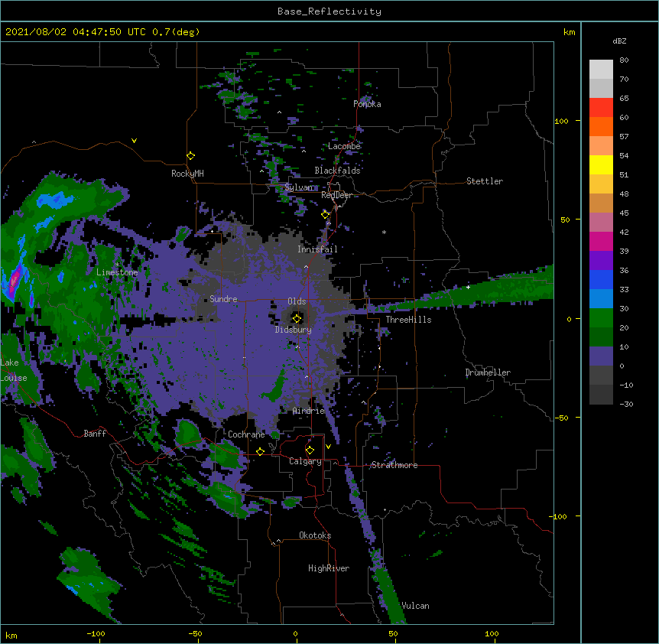Click the asterisk marker above Limestone label
This screenshot has width=659, height=644.
(x=117, y=265)
